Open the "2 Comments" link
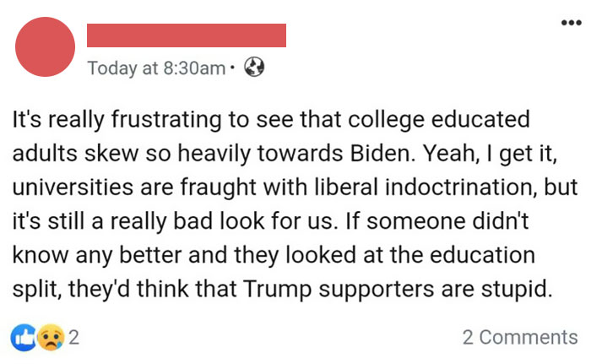 pyautogui.click(x=520, y=338)
